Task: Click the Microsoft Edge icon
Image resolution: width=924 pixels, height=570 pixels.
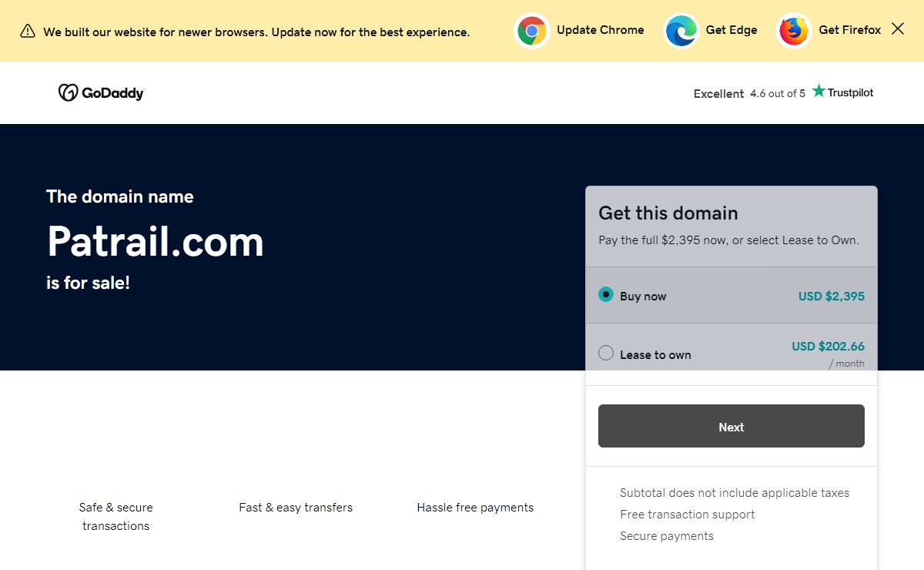Action: click(681, 31)
